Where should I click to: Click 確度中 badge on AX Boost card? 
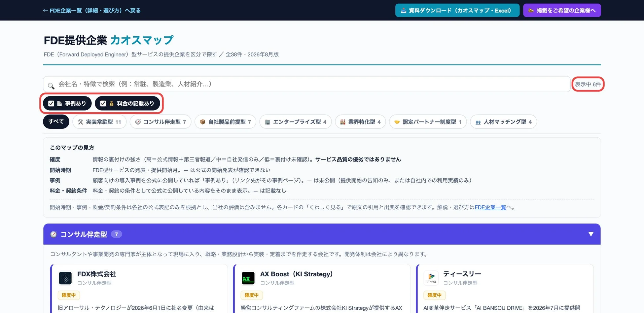[252, 295]
